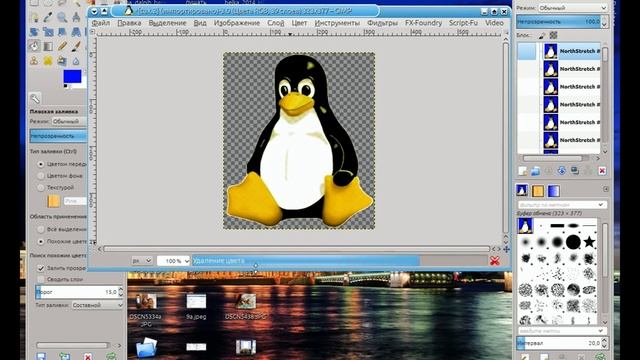Viewport: 640px width, 360px height.
Task: Select the Heal tool
Action: 48,61
